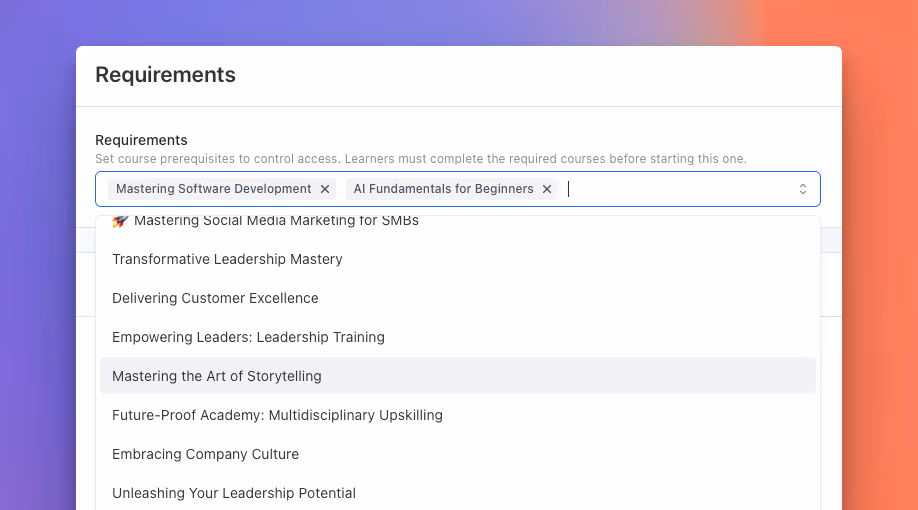Image resolution: width=918 pixels, height=510 pixels.
Task: Click the AI Fundamentals for Beginners tag label
Action: click(443, 189)
